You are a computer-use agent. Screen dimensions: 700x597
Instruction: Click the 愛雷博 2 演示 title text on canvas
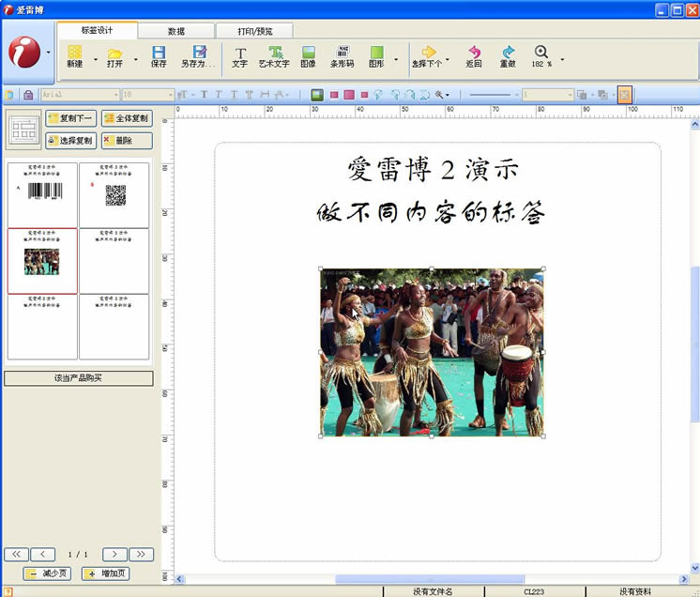pos(433,169)
